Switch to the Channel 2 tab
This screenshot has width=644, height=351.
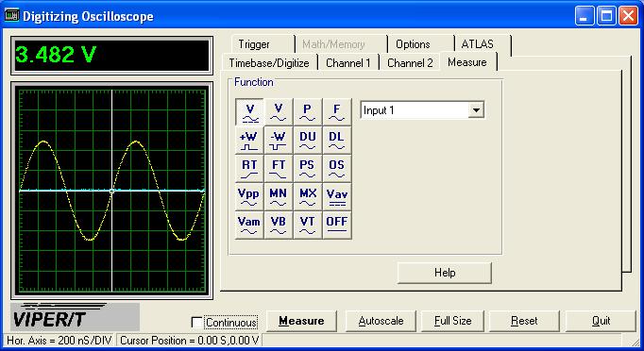point(410,63)
